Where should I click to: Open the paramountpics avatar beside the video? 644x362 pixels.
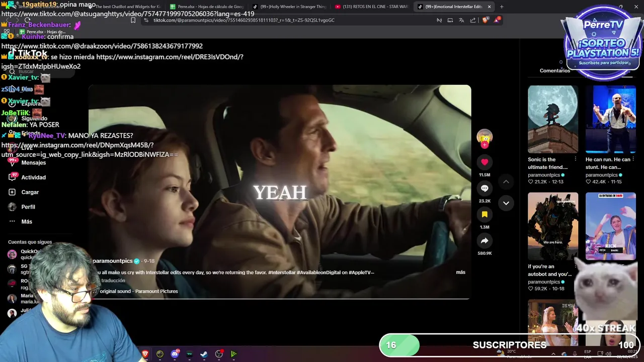point(485,137)
